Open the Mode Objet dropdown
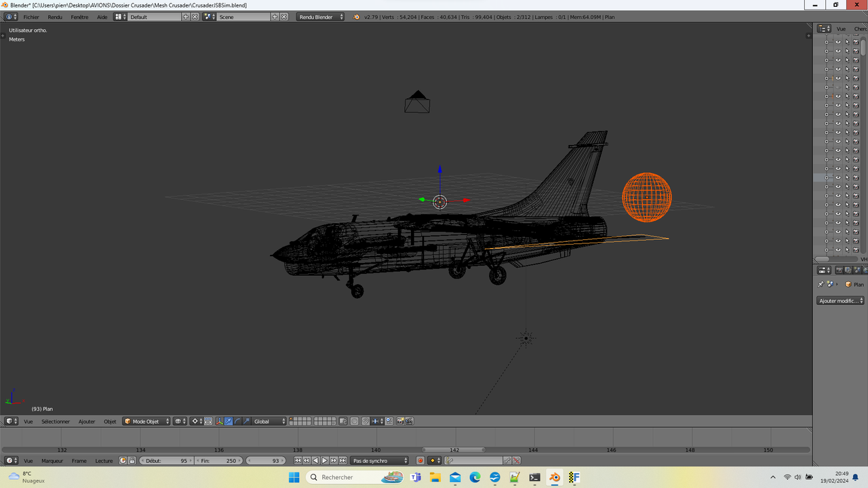Screen dimensions: 868x488 (146, 421)
